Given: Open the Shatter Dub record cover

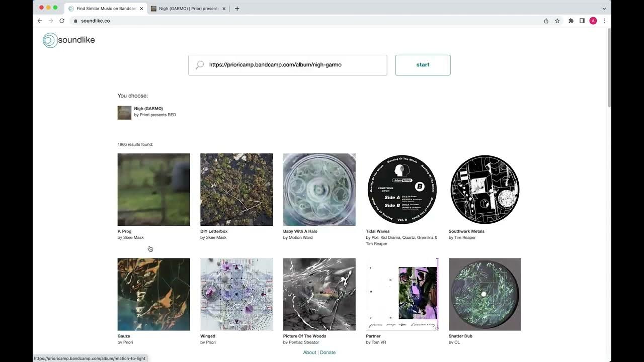Looking at the screenshot, I should [485, 295].
